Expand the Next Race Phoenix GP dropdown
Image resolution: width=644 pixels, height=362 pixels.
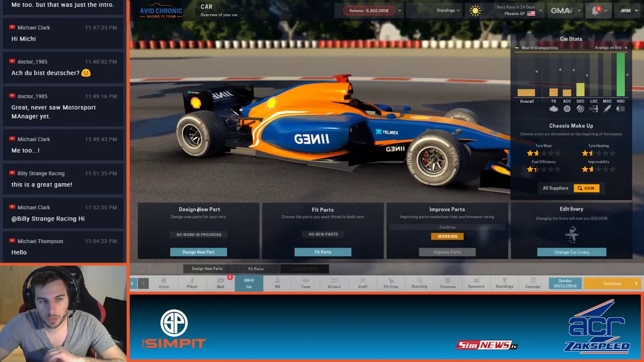click(x=540, y=11)
